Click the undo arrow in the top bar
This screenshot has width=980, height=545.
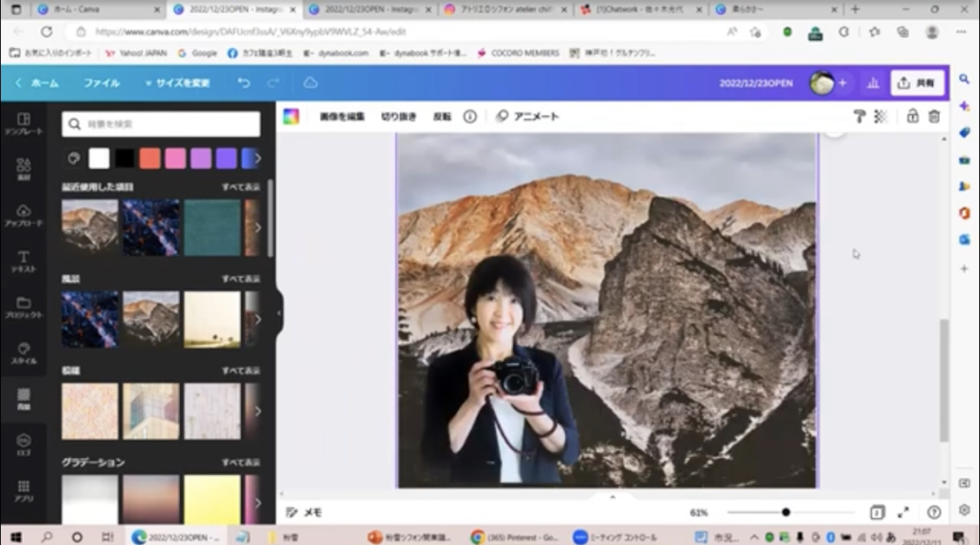click(244, 83)
